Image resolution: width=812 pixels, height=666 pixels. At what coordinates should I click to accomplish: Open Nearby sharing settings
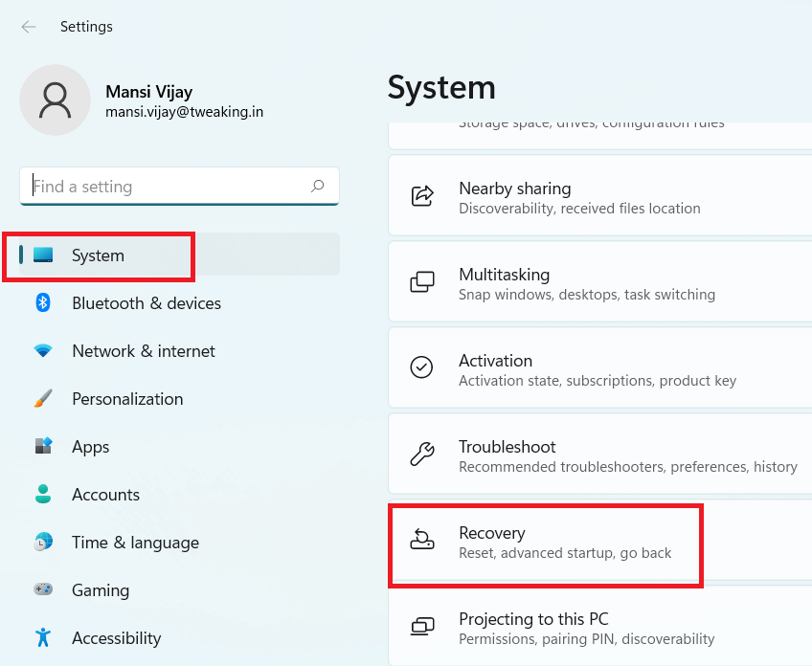(x=600, y=196)
